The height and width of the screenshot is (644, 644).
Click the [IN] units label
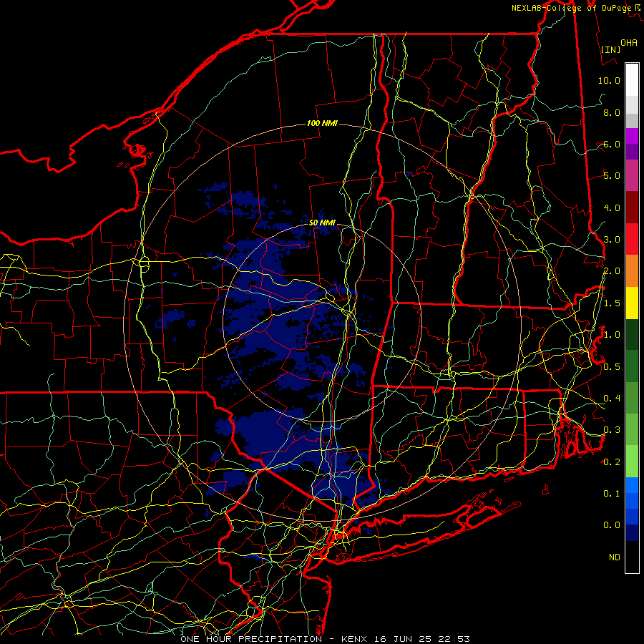(x=611, y=49)
